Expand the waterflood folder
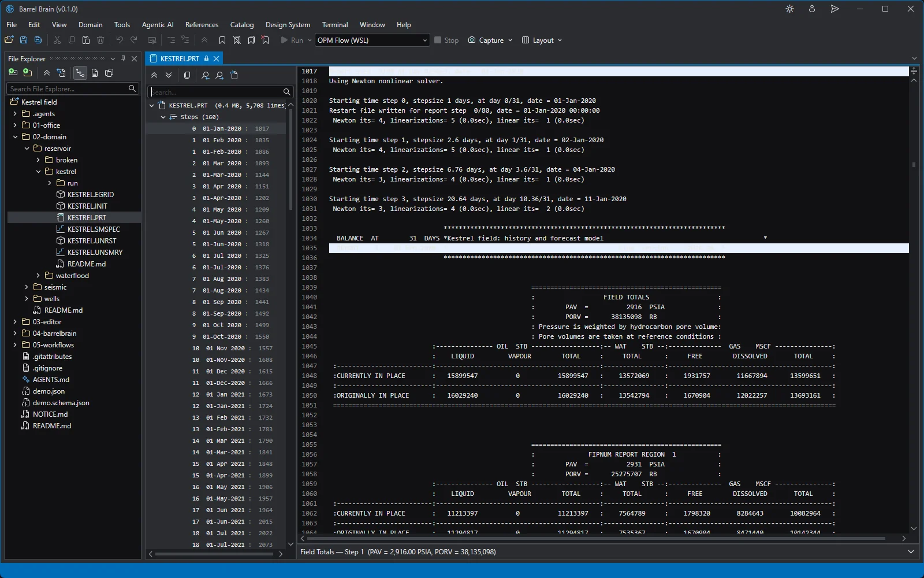 click(x=38, y=276)
